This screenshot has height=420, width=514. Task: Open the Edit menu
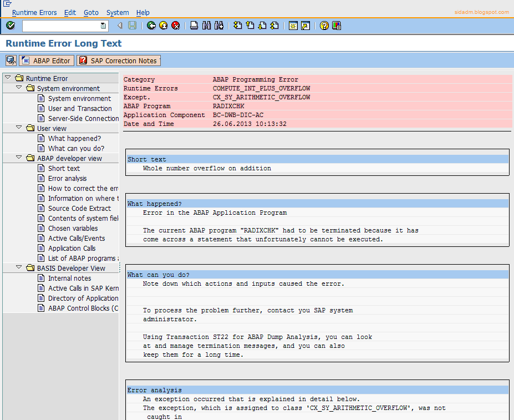(x=70, y=12)
